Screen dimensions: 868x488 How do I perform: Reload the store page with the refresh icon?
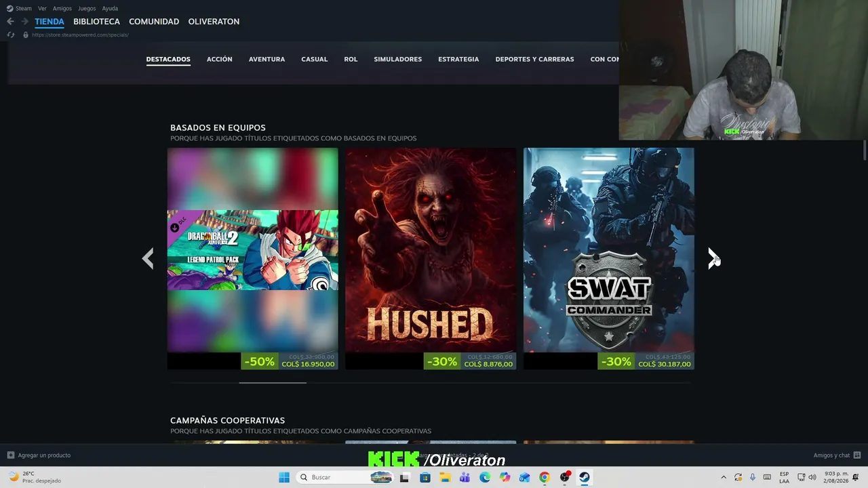pos(10,35)
